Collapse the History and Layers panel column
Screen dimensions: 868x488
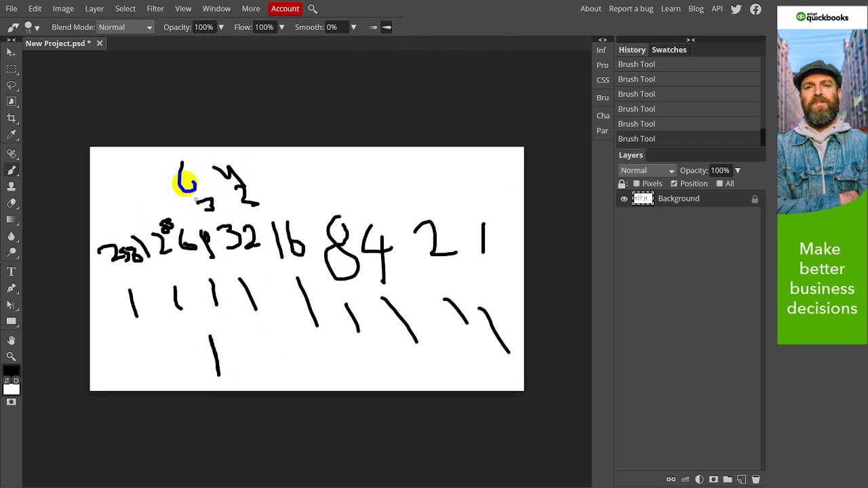click(x=690, y=40)
